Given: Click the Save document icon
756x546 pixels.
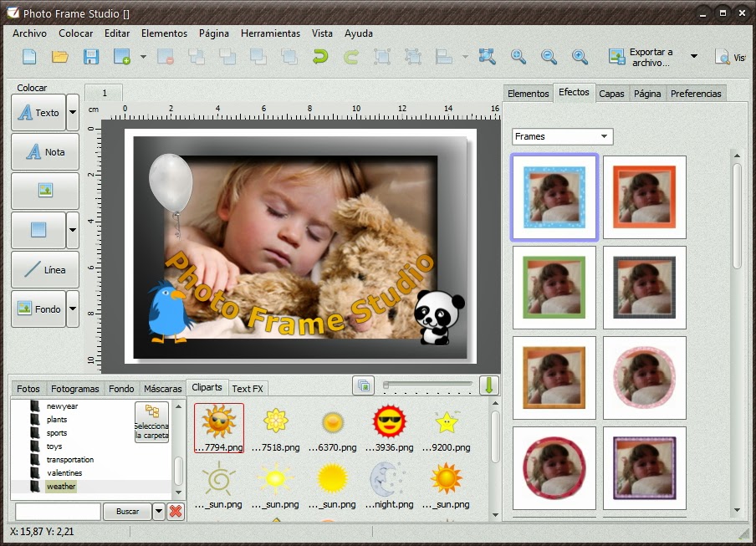Looking at the screenshot, I should click(91, 57).
